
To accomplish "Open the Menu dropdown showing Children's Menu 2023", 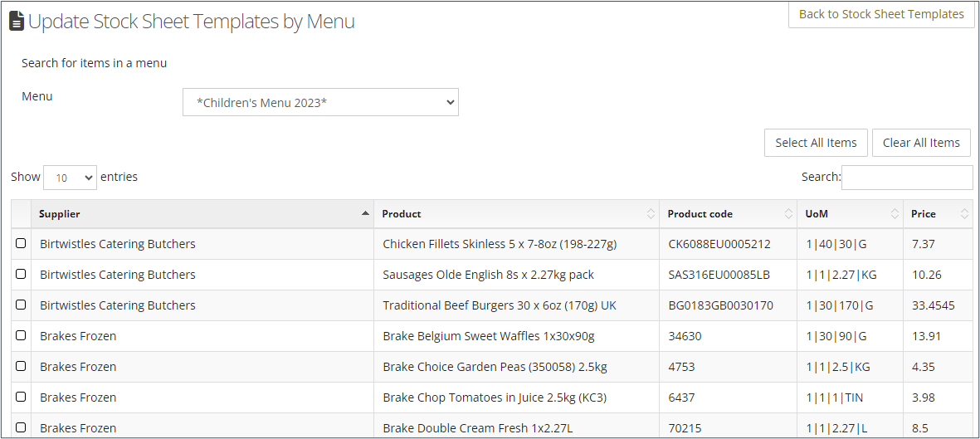I will 320,102.
